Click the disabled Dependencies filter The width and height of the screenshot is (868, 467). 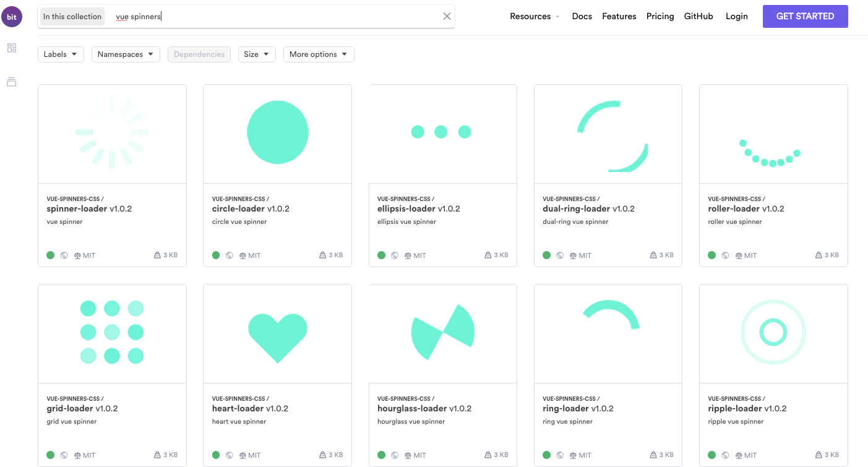pos(199,54)
